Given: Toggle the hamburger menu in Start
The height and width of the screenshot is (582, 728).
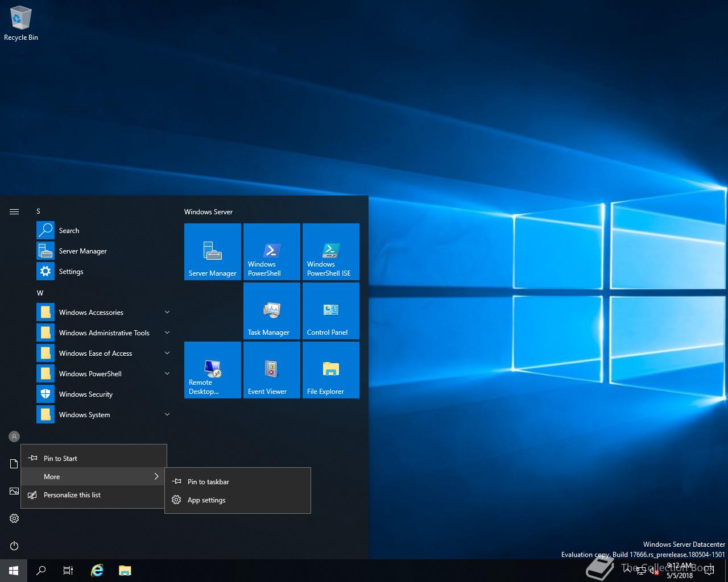Looking at the screenshot, I should [14, 211].
